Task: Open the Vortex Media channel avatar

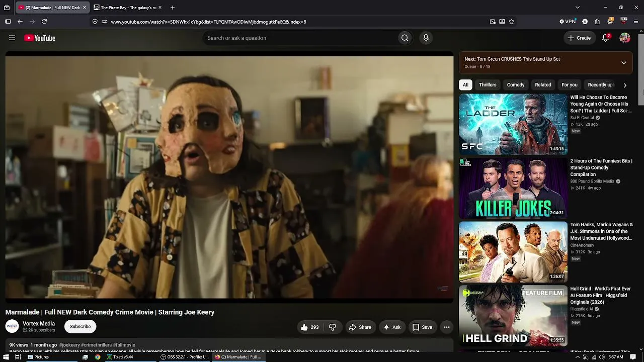Action: [12, 326]
